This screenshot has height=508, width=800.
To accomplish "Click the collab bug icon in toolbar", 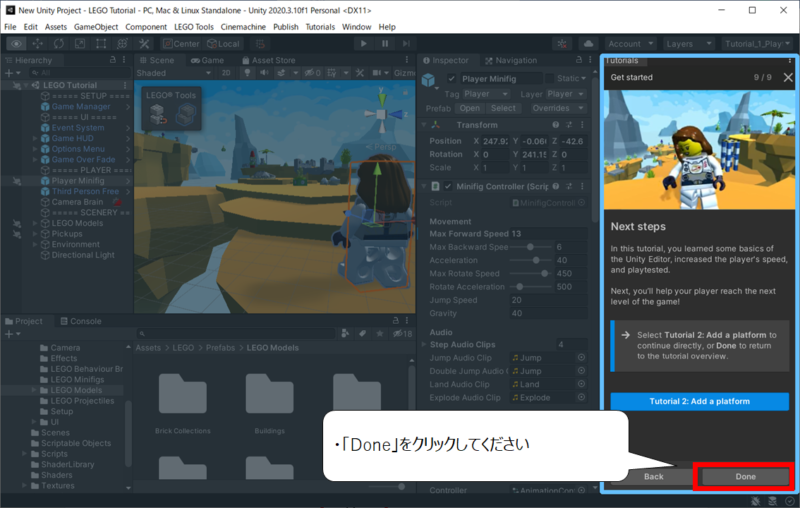I will pos(562,44).
